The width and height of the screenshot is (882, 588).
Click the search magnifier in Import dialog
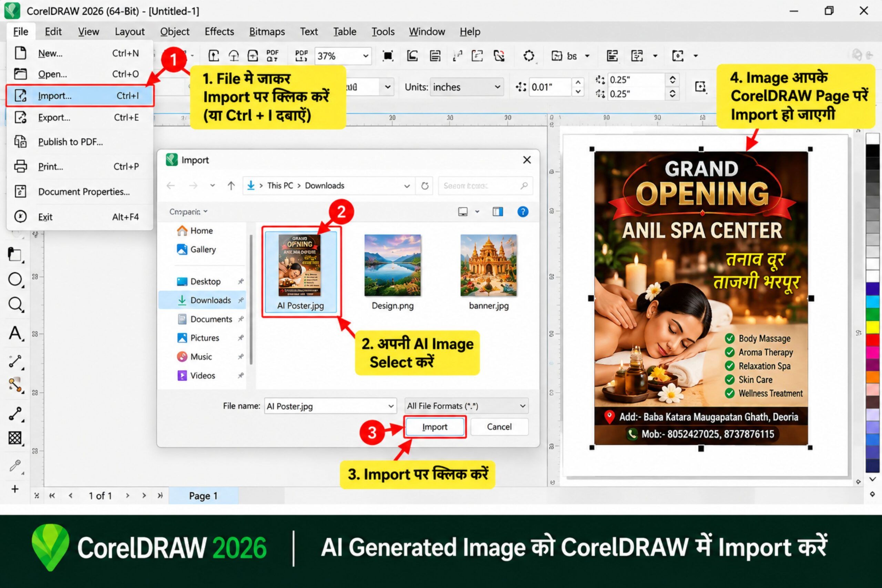(x=524, y=186)
